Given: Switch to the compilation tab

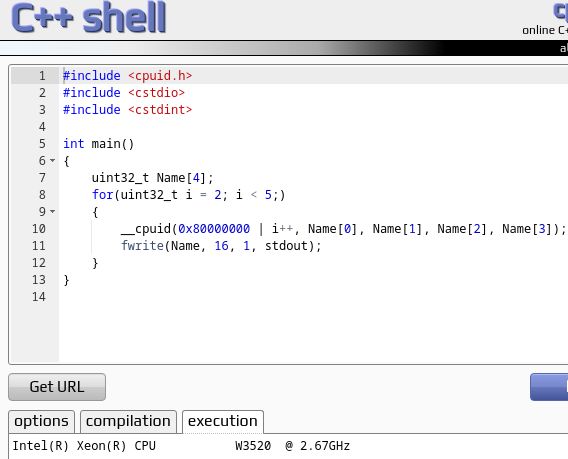Looking at the screenshot, I should [128, 421].
